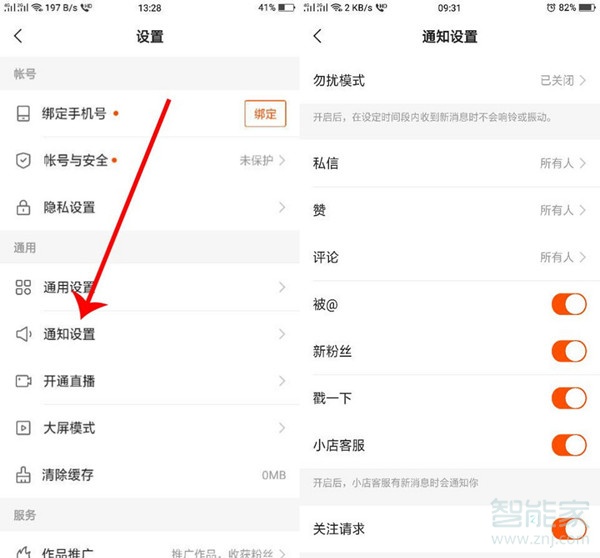Tap the shield icon for 帐号与安全
600x558 pixels.
point(23,161)
